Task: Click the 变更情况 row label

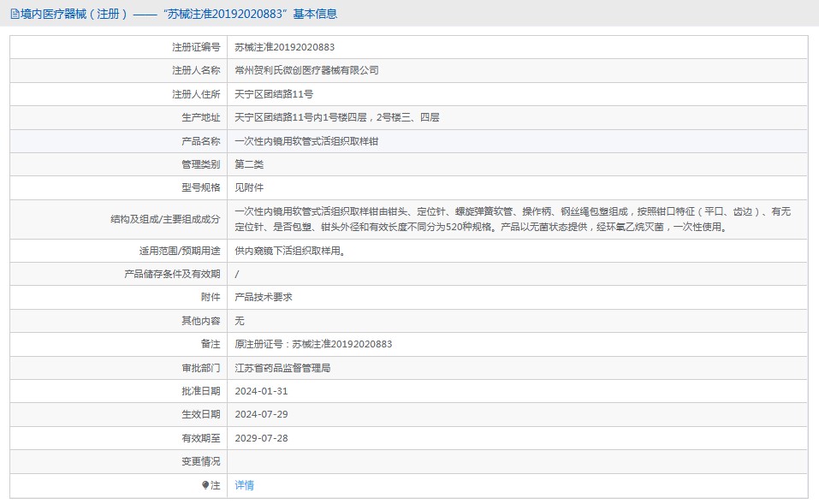Action: point(200,461)
